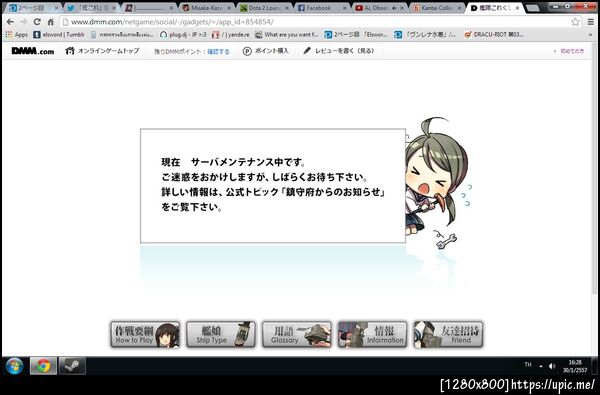Image resolution: width=600 pixels, height=395 pixels.
Task: Open the yande.re bookmark
Action: tap(230, 35)
